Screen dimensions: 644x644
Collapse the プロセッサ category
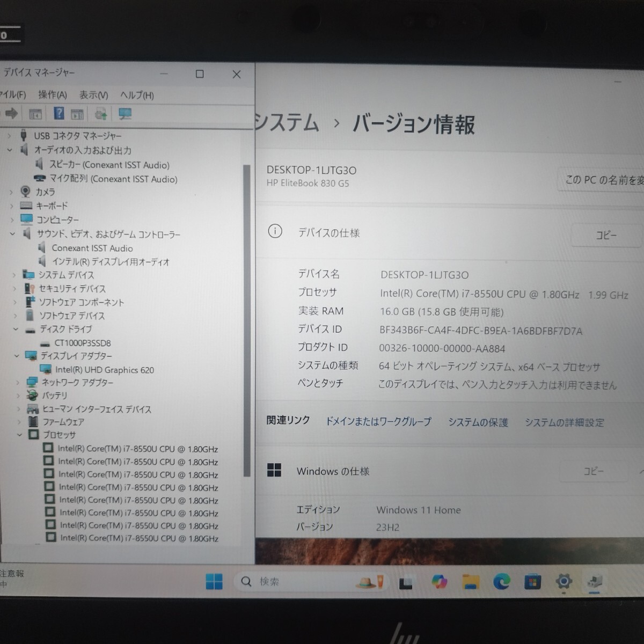(x=20, y=435)
